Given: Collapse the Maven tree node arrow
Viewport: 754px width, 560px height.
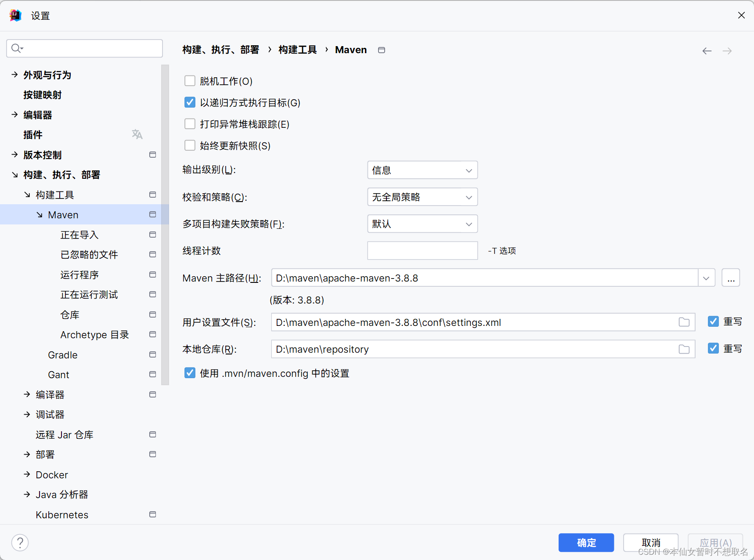Looking at the screenshot, I should coord(40,215).
